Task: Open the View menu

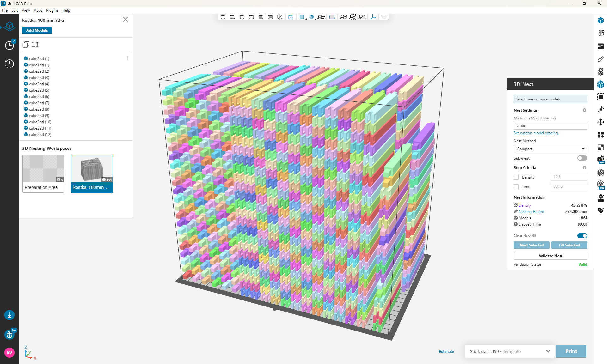Action: (x=26, y=10)
